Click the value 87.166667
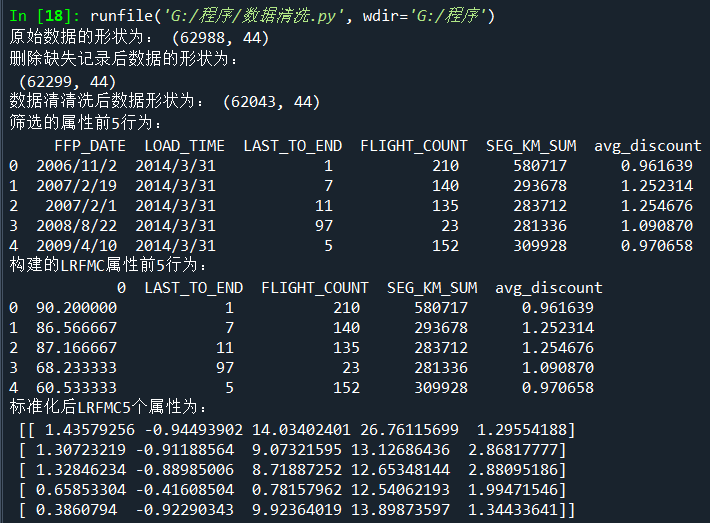 point(77,348)
